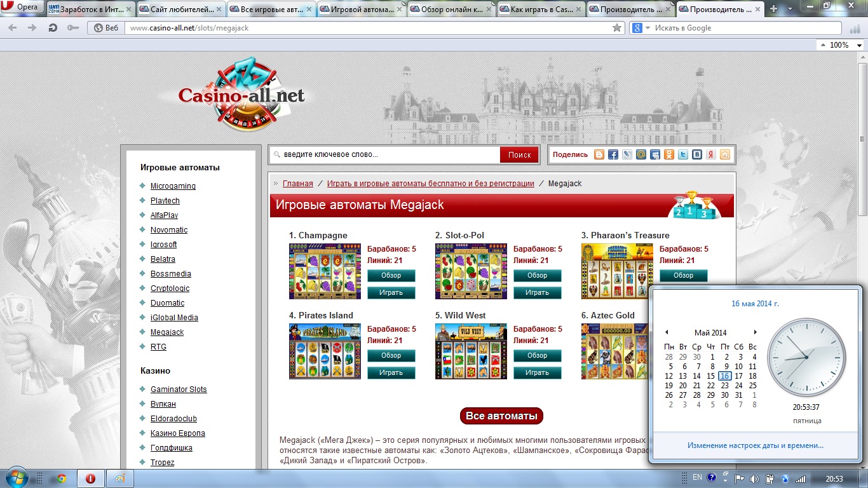This screenshot has height=488, width=868.
Task: Switch to the Сайт любителей tab
Action: (181, 9)
